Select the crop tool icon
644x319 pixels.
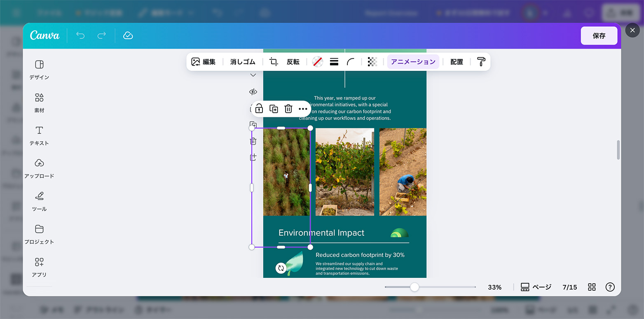click(x=274, y=62)
